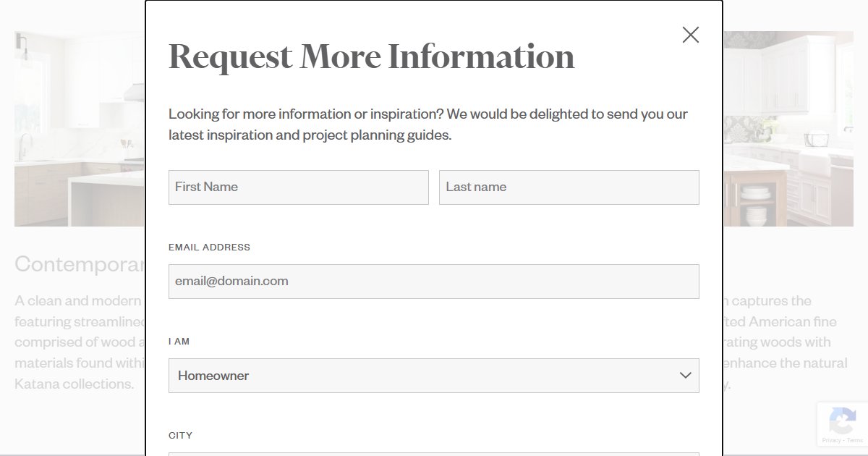Click the I AM field label
The image size is (868, 456).
(x=179, y=342)
